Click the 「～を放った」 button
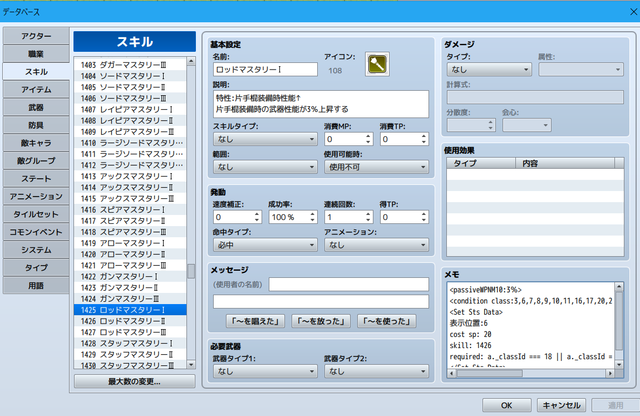The height and width of the screenshot is (416, 640). coord(321,321)
